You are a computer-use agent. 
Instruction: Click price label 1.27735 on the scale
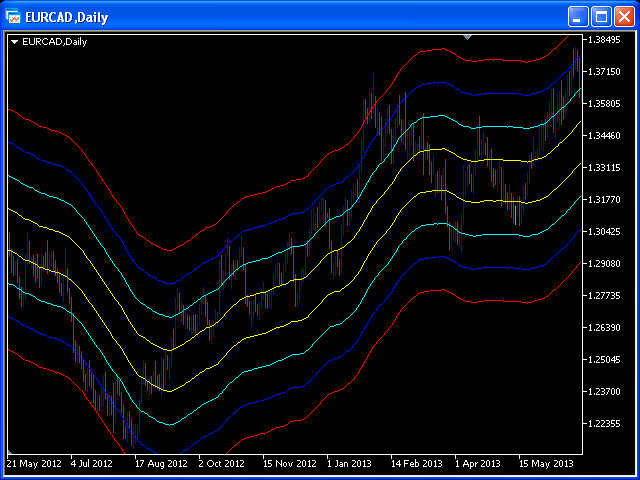(x=605, y=296)
